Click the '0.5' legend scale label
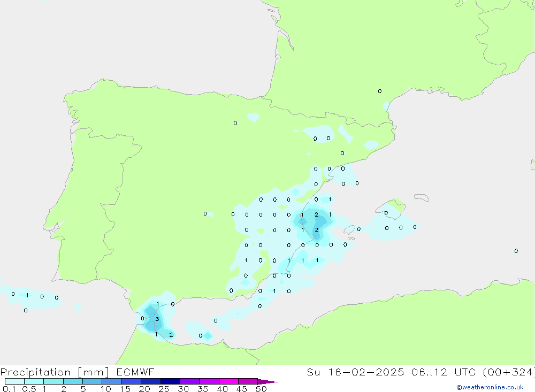535x392 pixels. point(29,389)
